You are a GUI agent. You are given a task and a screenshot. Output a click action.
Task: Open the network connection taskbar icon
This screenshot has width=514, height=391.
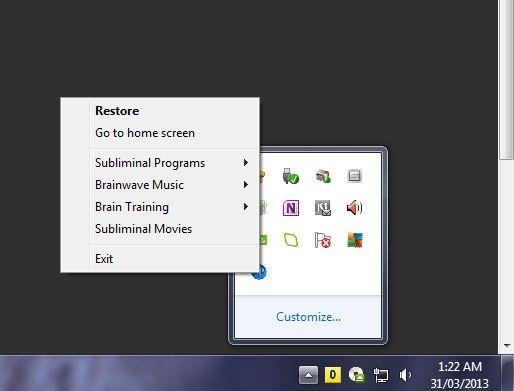click(381, 375)
